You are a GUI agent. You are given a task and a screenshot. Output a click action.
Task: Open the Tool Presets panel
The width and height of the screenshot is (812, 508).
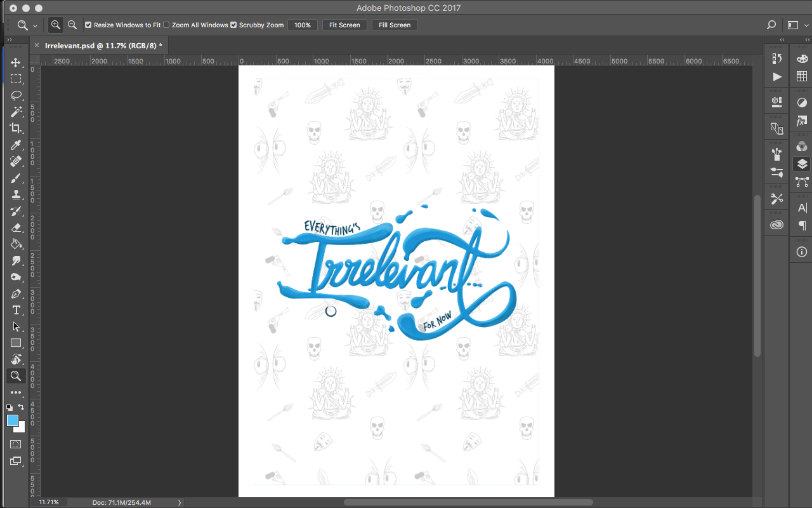777,199
